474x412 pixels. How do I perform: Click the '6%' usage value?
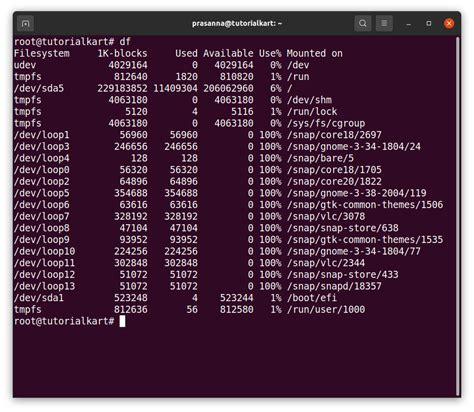click(276, 88)
